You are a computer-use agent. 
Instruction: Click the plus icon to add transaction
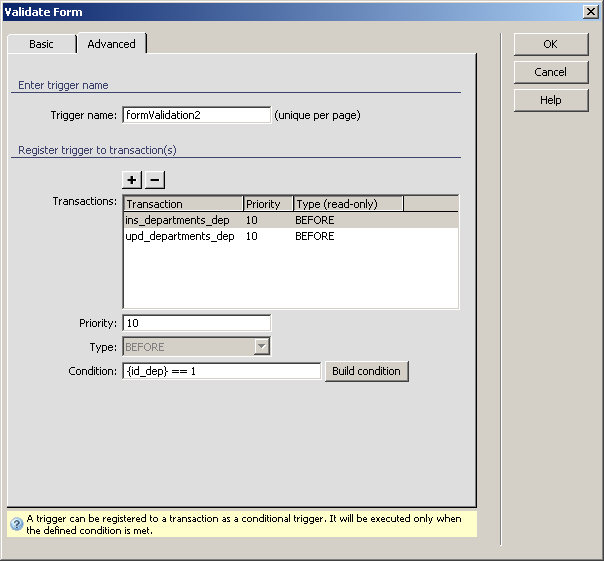click(x=132, y=180)
